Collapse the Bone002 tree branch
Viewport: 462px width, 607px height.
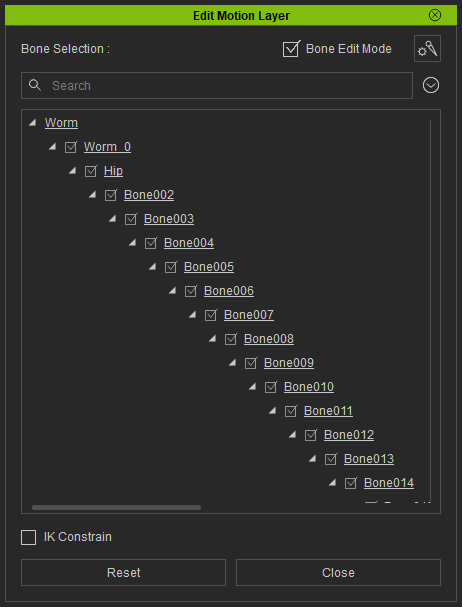(x=92, y=195)
